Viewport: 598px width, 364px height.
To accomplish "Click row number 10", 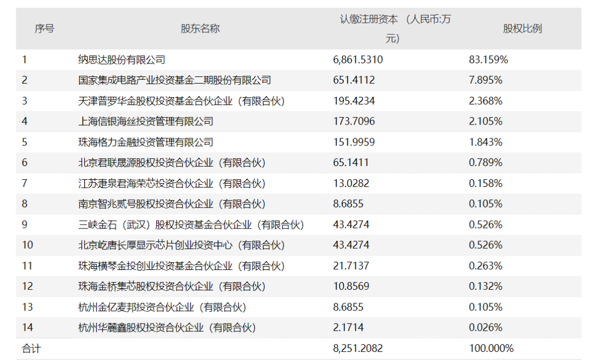I will tap(28, 245).
